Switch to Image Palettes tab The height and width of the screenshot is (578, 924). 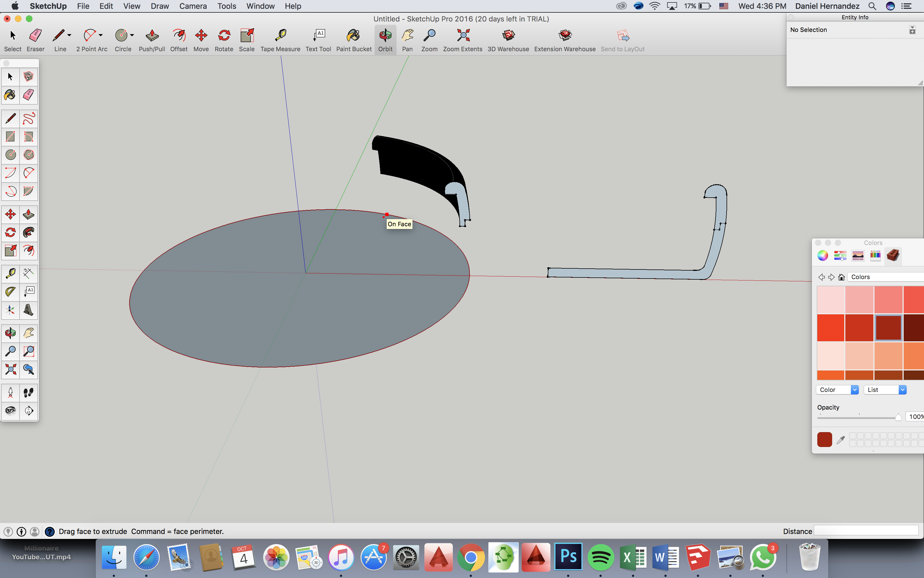tap(857, 255)
